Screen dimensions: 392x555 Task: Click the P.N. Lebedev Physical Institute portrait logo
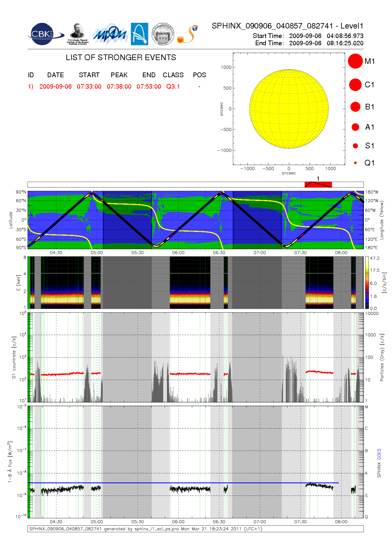pyautogui.click(x=78, y=34)
